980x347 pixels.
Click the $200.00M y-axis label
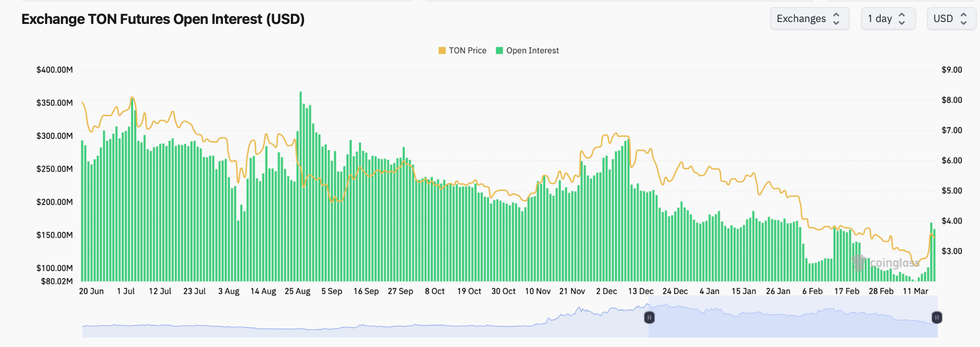coord(55,202)
